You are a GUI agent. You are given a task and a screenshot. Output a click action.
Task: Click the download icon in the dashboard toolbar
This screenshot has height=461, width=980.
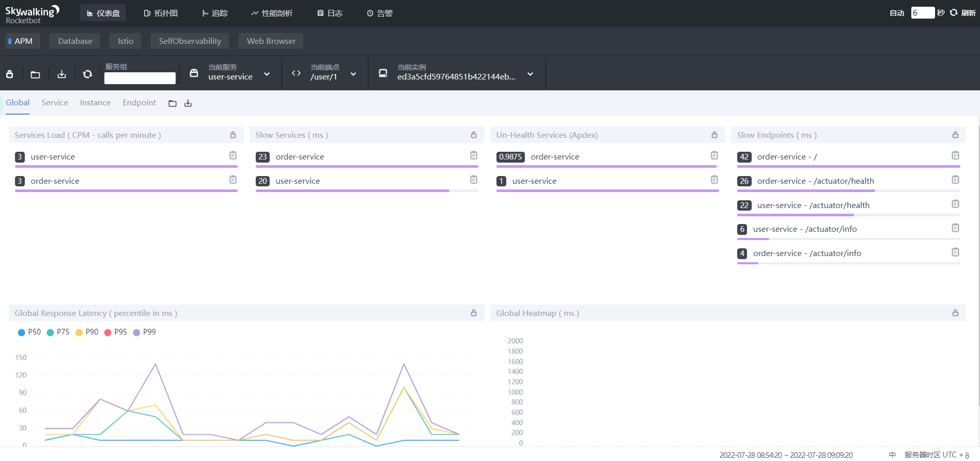[x=61, y=74]
